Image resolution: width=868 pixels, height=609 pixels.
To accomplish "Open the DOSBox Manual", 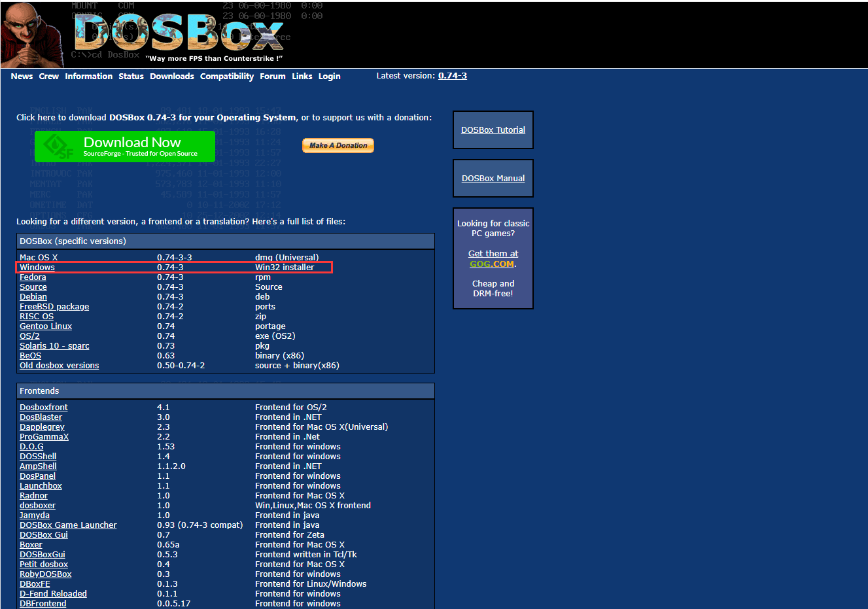I will click(x=493, y=178).
